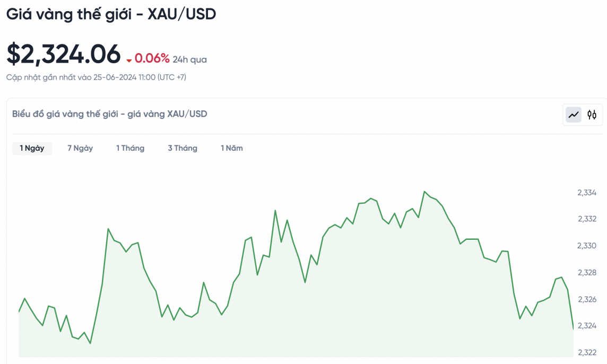Click the 2,322 y-axis label

[587, 352]
